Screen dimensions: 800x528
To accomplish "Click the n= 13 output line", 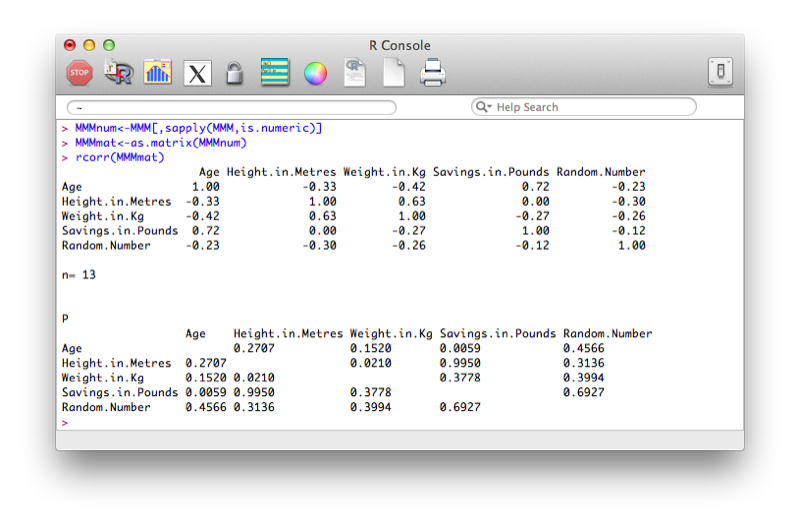I will (79, 274).
